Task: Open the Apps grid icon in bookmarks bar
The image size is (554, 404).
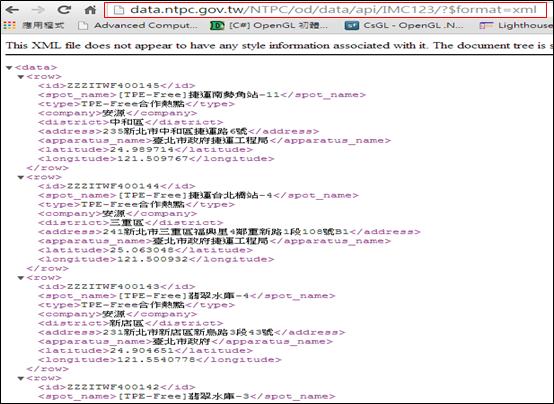Action: click(x=10, y=25)
